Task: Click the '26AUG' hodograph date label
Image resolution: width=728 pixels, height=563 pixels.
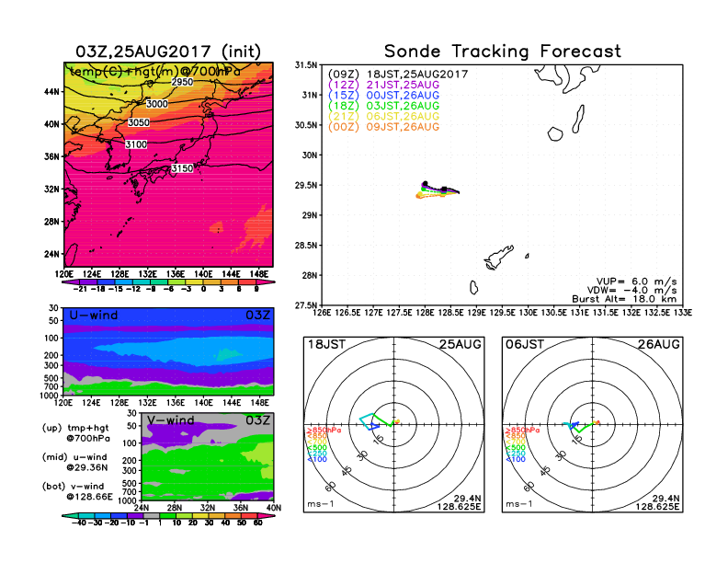Action: tap(659, 344)
